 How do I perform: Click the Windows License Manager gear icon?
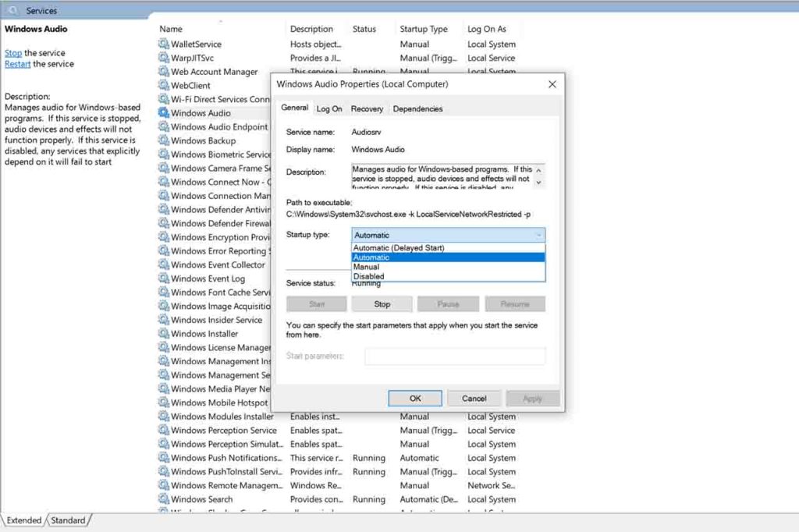click(x=164, y=347)
